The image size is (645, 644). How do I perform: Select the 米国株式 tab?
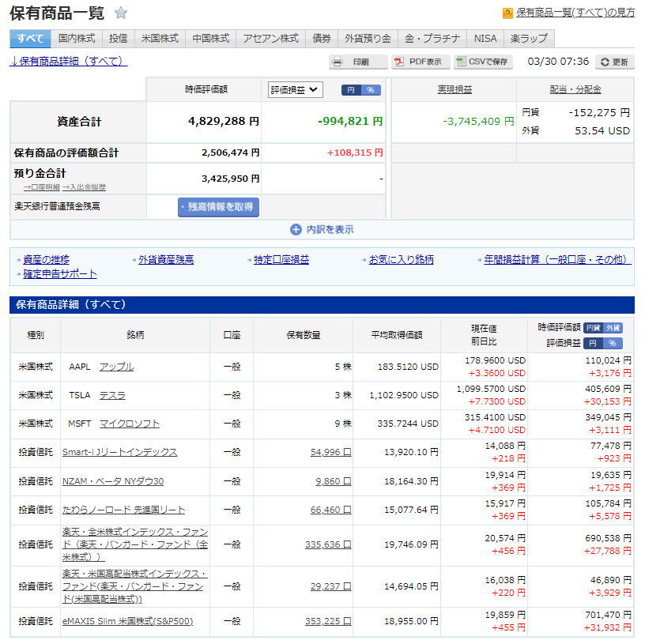click(160, 38)
